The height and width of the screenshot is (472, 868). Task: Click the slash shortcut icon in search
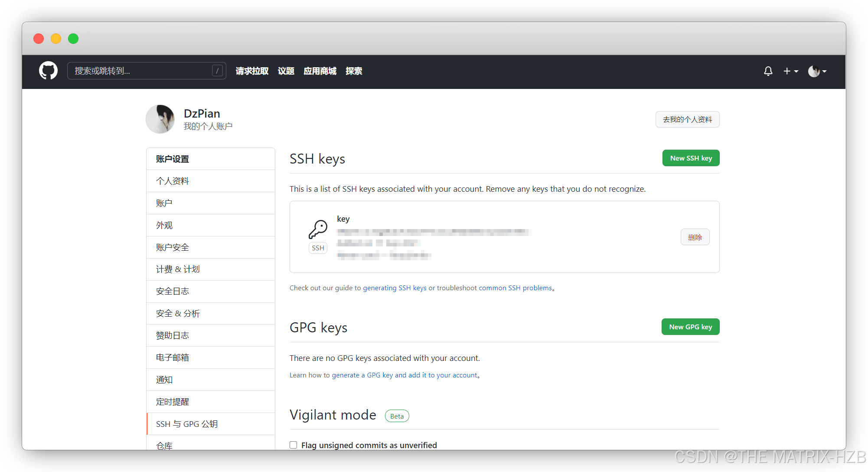[217, 71]
